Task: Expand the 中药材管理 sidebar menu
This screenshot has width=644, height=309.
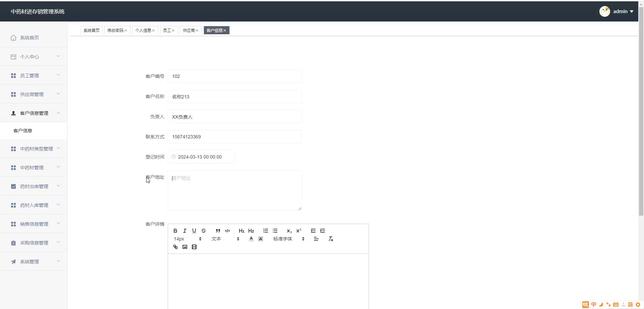Action: tap(34, 168)
